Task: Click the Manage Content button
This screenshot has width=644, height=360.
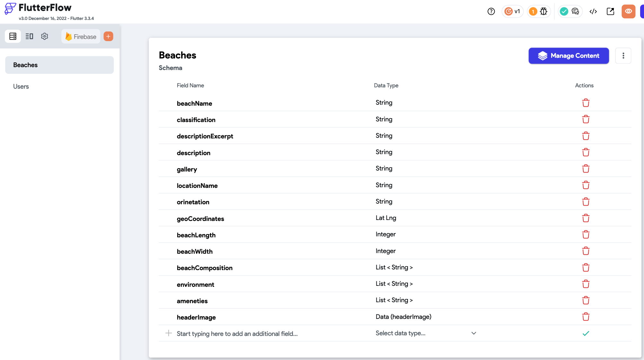Action: (569, 56)
